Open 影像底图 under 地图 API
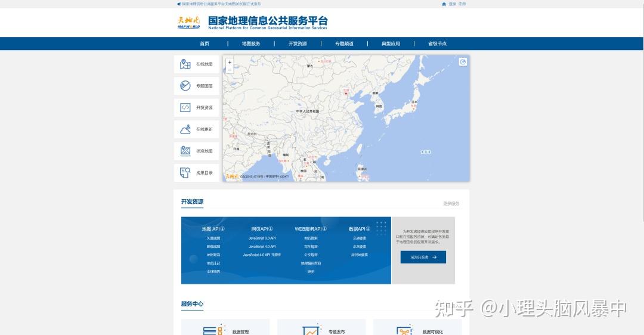Image resolution: width=644 pixels, height=335 pixels. pyautogui.click(x=213, y=247)
